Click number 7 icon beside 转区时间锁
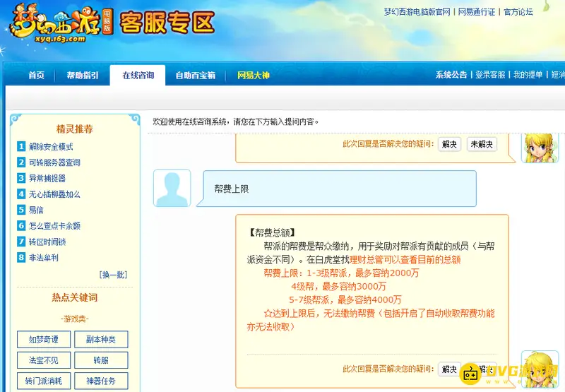Screen dimensions: 565x392 [x=21, y=242]
